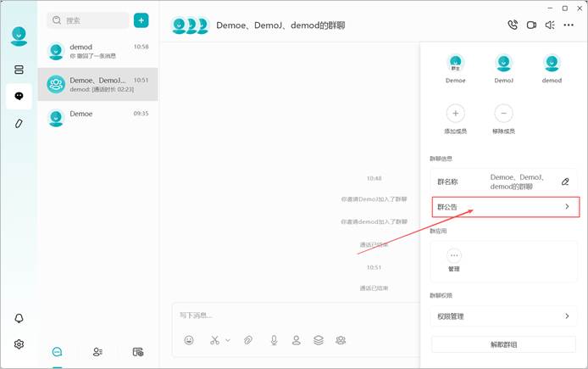Open the three-dot more options menu
This screenshot has width=588, height=369.
pyautogui.click(x=569, y=25)
